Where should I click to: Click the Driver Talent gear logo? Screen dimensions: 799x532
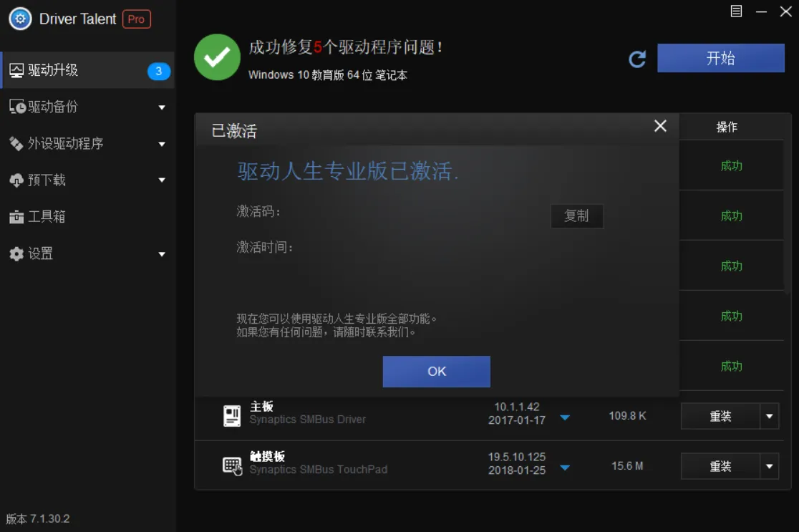(x=20, y=19)
